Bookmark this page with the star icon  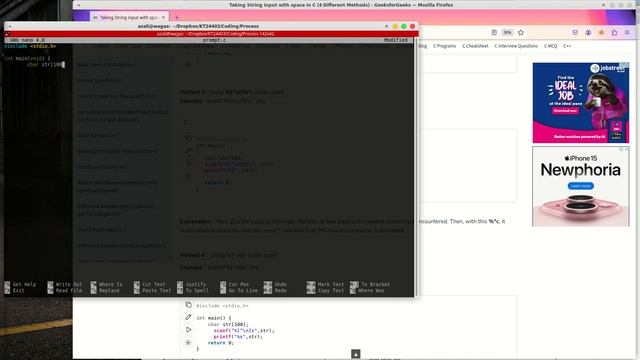[521, 32]
